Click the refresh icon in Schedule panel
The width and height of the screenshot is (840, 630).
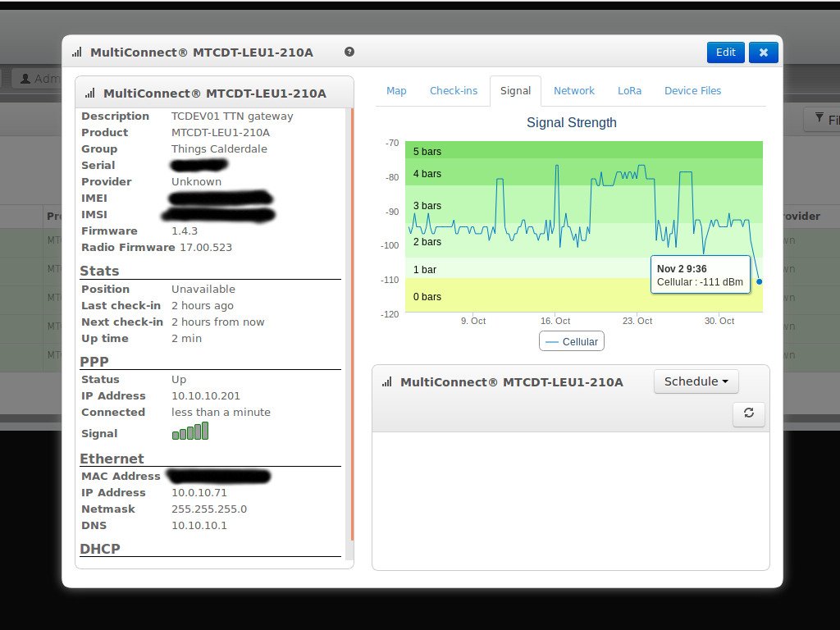(748, 413)
